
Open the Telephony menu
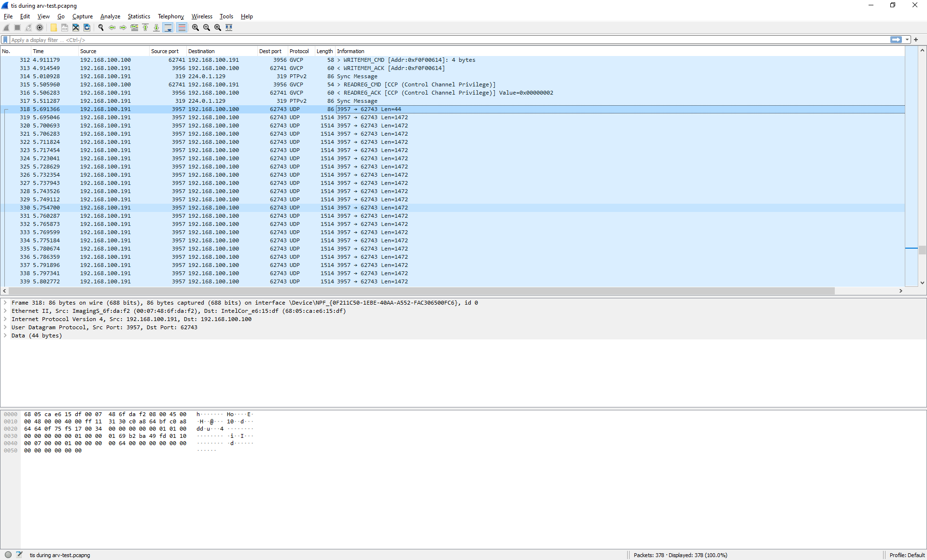(170, 16)
